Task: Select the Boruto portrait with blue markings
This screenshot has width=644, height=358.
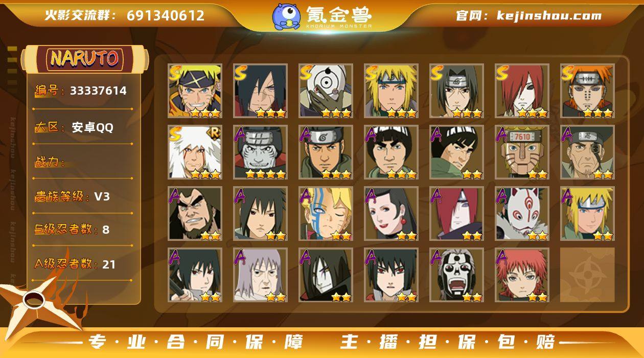Action: pyautogui.click(x=326, y=214)
